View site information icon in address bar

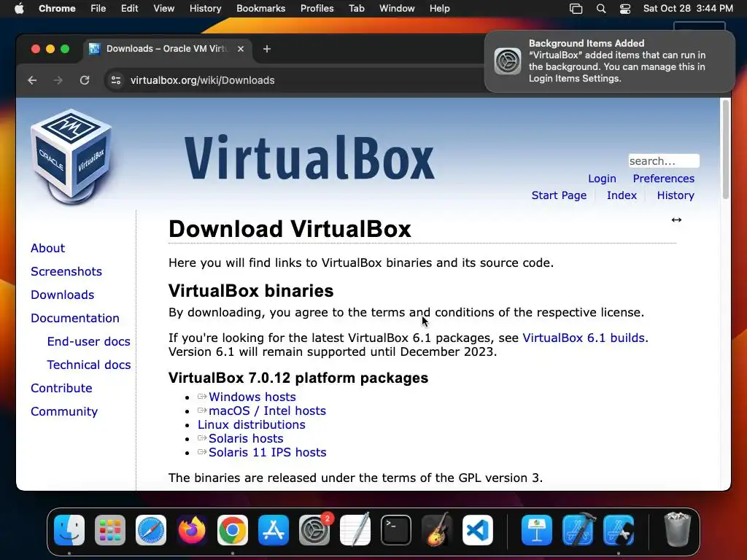click(x=116, y=80)
